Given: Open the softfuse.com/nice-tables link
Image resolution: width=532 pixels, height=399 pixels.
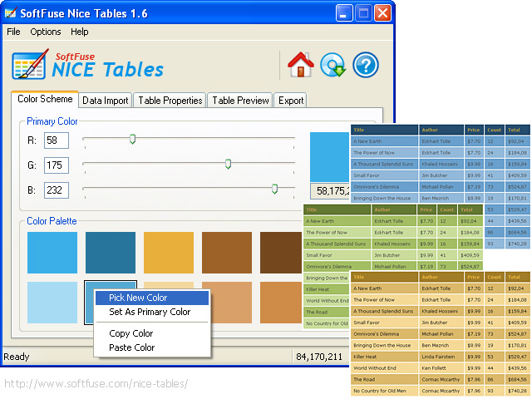Looking at the screenshot, I should tap(96, 384).
